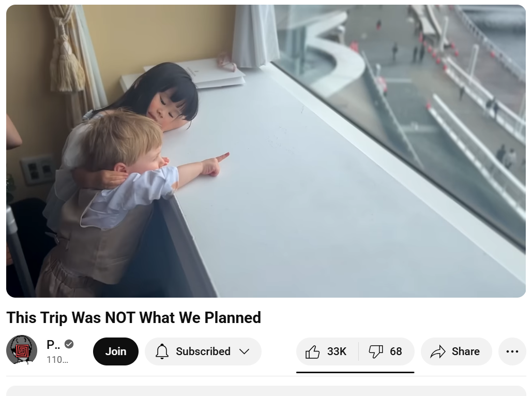
Task: Open the channel's avatar picture
Action: pyautogui.click(x=22, y=350)
